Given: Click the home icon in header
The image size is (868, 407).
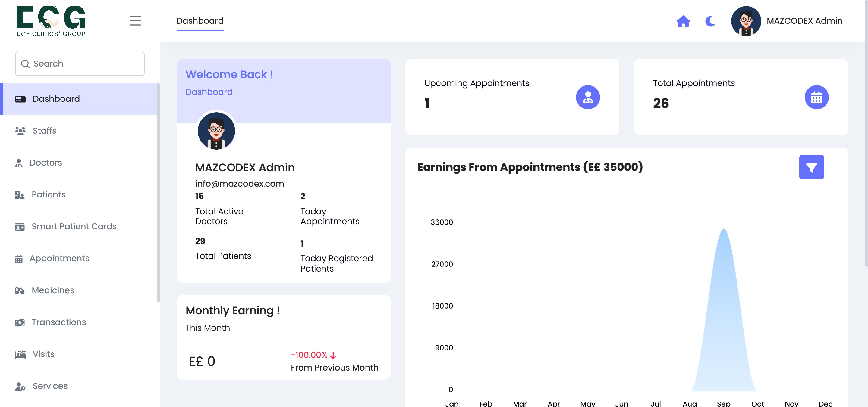Looking at the screenshot, I should point(683,21).
